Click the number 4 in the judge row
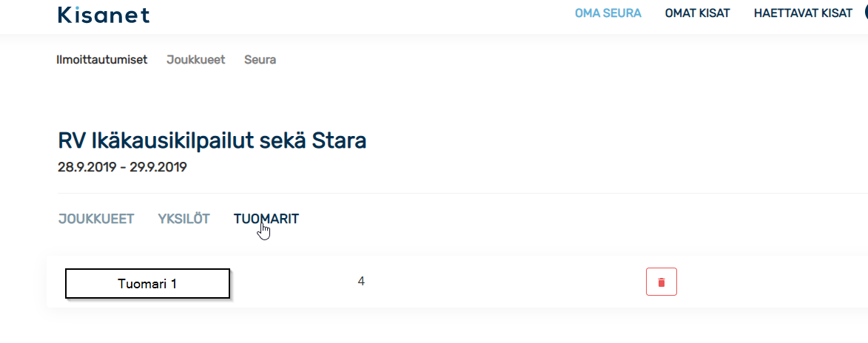 click(361, 282)
